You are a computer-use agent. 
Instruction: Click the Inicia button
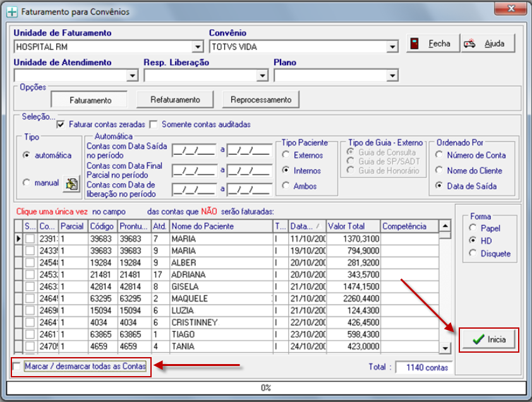pyautogui.click(x=488, y=339)
